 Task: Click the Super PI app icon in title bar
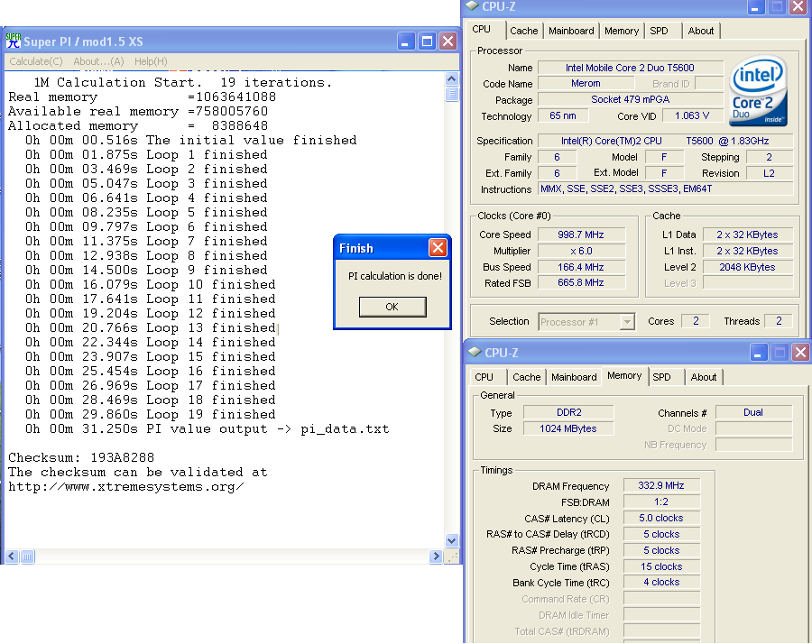14,41
